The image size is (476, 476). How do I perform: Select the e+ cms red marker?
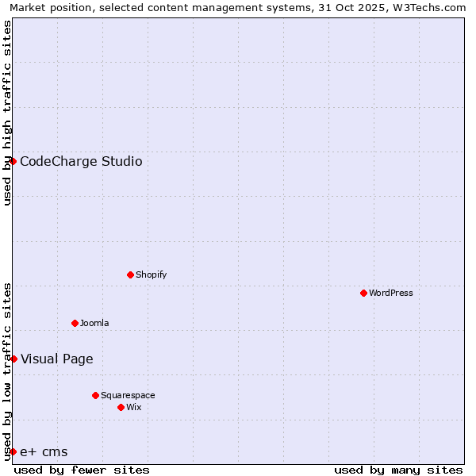coord(13,451)
